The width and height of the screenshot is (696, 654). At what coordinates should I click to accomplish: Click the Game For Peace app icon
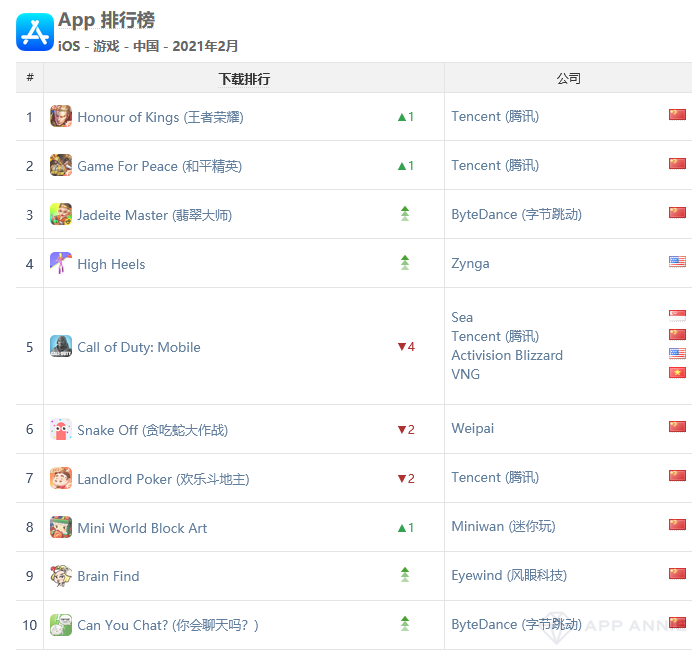click(x=61, y=166)
